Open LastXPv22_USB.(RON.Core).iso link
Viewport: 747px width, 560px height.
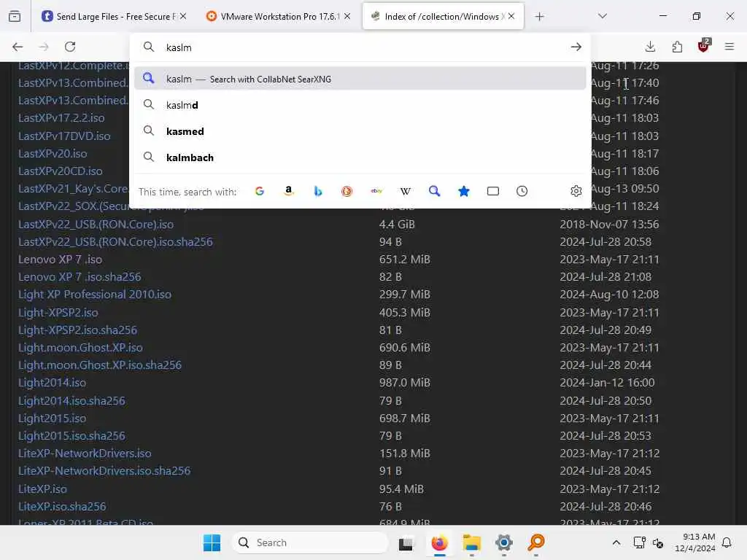click(96, 225)
